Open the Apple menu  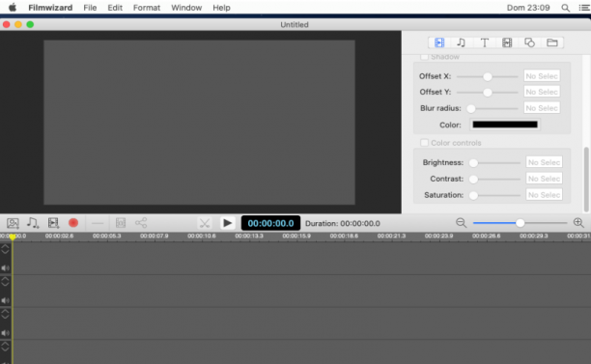click(13, 8)
